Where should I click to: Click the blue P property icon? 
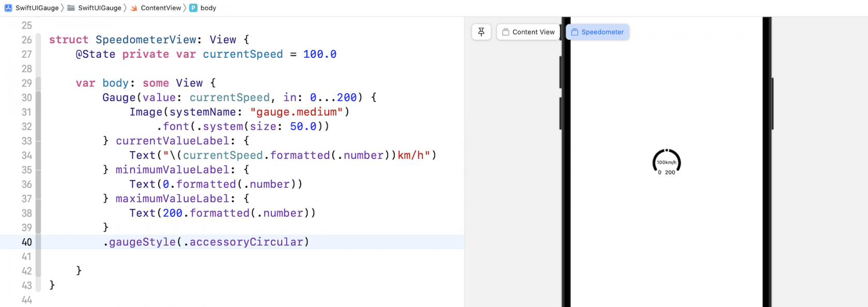(x=193, y=8)
